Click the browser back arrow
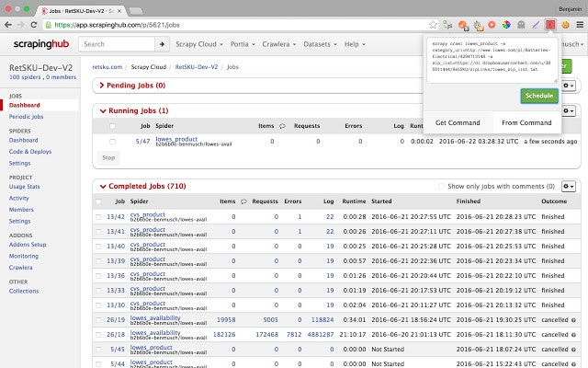The image size is (588, 368). 9,26
